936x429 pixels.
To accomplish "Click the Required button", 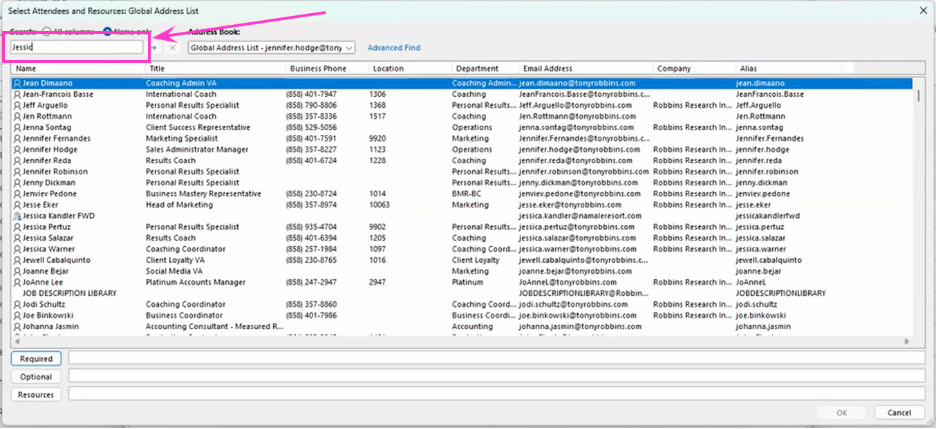I will point(36,359).
